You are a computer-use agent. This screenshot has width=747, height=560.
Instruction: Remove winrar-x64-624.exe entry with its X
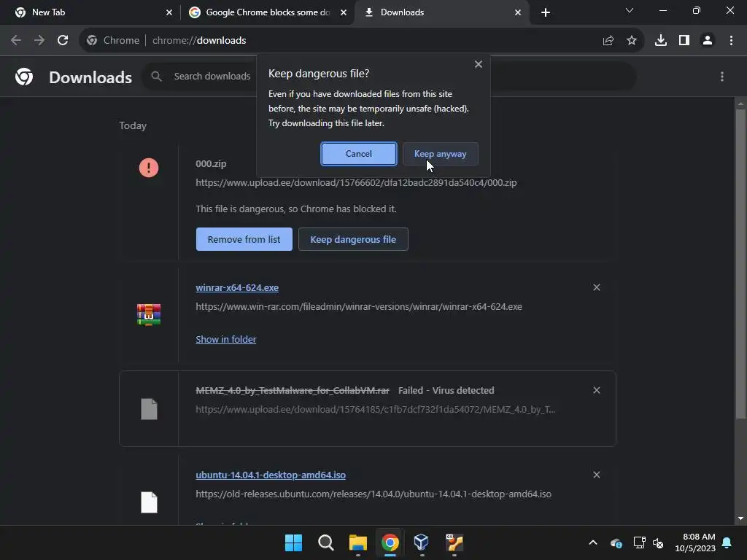point(597,287)
